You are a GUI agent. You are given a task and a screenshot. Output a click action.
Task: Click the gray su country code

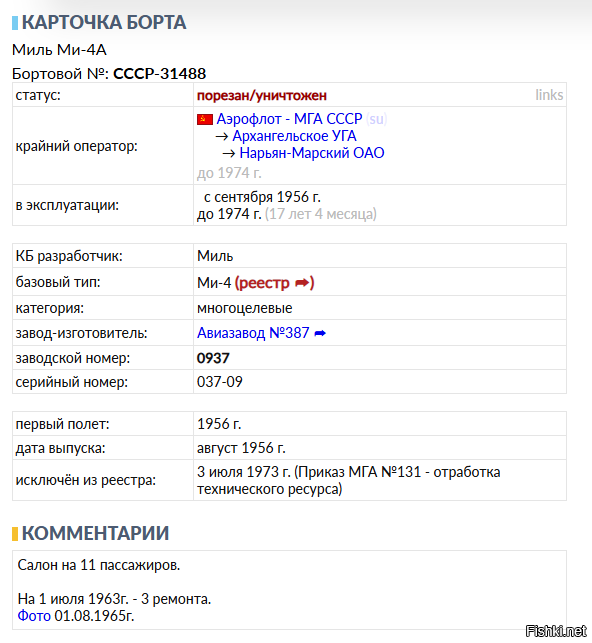click(376, 119)
